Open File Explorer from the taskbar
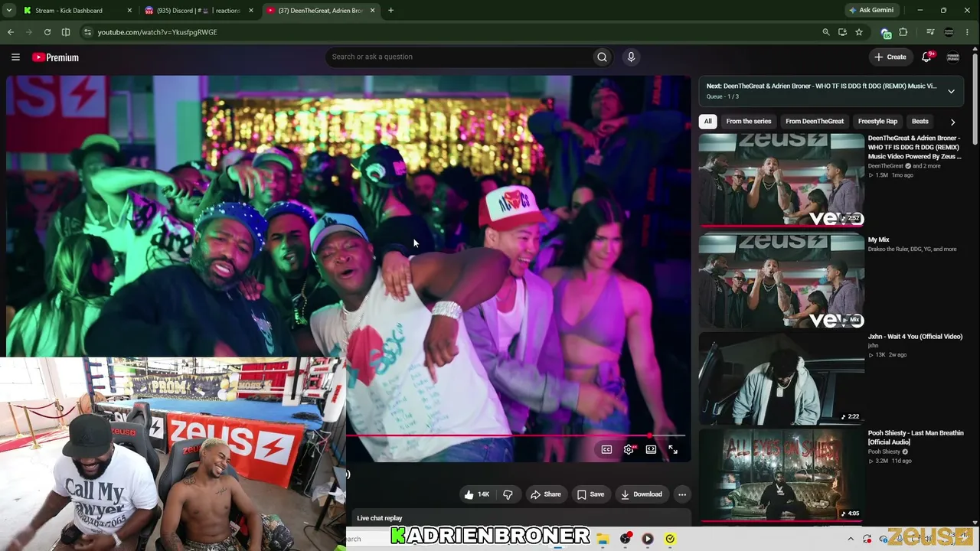The height and width of the screenshot is (551, 980). click(x=603, y=539)
